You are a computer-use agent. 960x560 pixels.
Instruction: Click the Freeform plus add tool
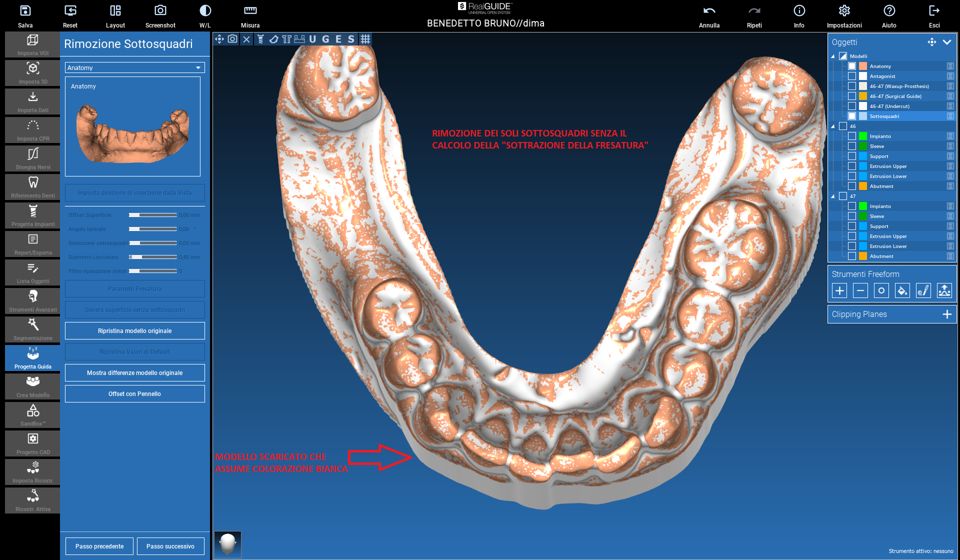(839, 290)
